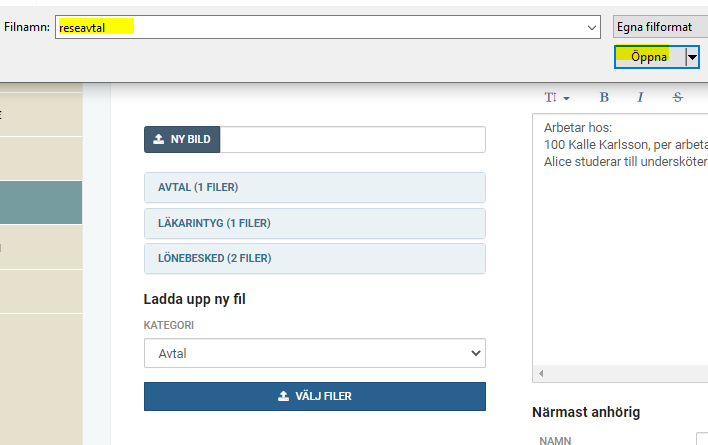Image resolution: width=708 pixels, height=445 pixels.
Task: Toggle italic formatting in the text editor
Action: tap(640, 97)
